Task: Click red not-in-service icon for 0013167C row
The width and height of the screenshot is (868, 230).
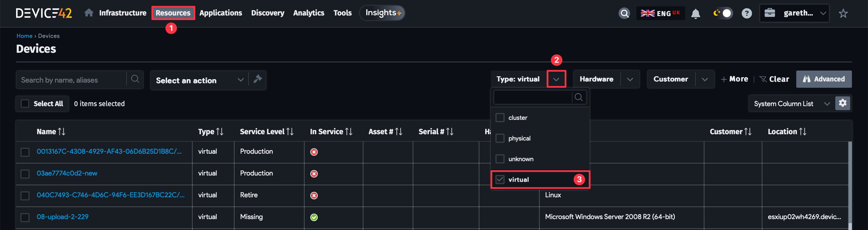Action: (x=314, y=152)
